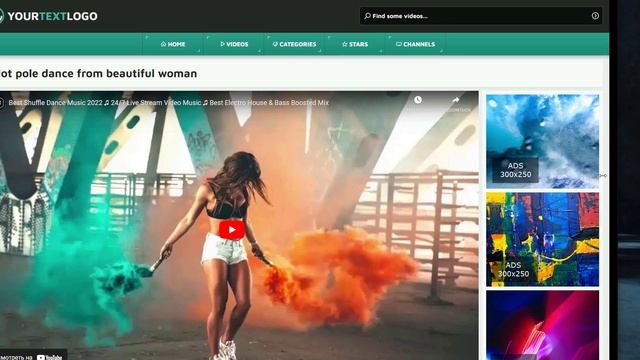640x360 pixels.
Task: Click the Watch on YouTube logo
Action: click(x=49, y=357)
